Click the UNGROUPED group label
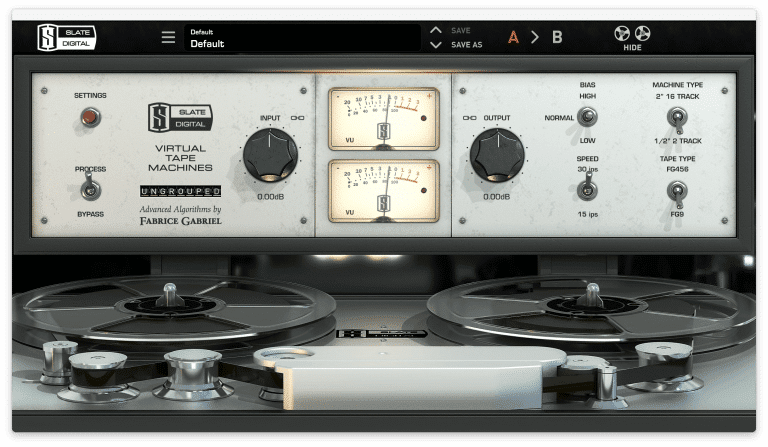The width and height of the screenshot is (768, 447). tap(180, 191)
